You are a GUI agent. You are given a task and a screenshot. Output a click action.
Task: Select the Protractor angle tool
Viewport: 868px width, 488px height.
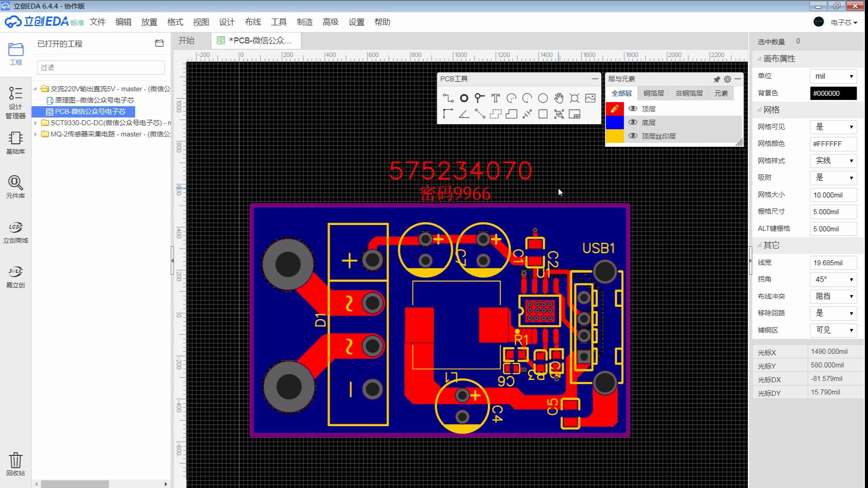tap(464, 114)
